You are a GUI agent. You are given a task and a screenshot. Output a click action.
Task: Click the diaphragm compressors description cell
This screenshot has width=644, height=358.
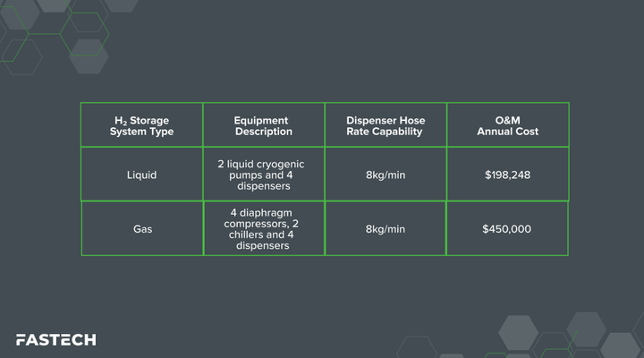tap(264, 228)
